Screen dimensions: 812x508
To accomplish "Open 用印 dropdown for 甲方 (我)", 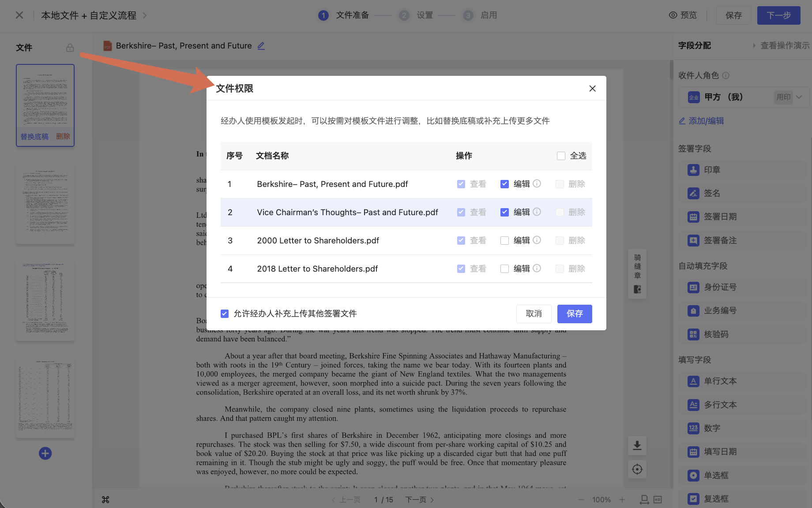I will click(x=789, y=97).
